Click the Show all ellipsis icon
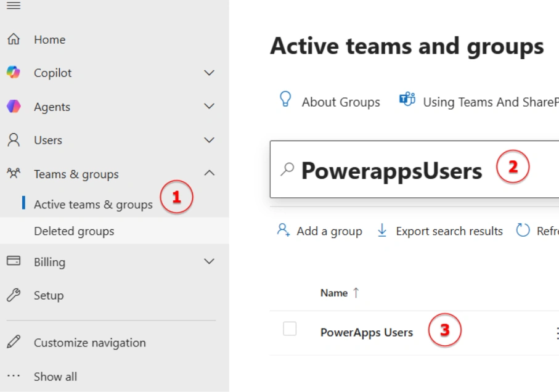559x392 pixels. pos(14,375)
